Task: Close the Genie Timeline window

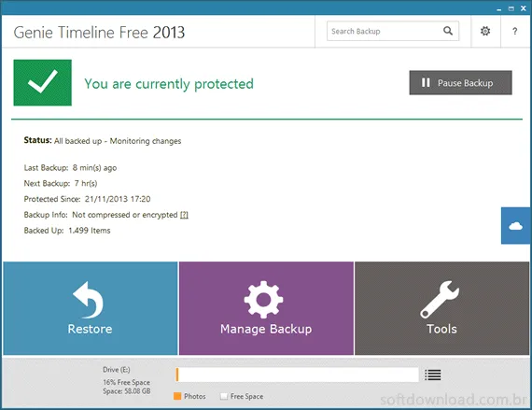Action: pos(524,8)
